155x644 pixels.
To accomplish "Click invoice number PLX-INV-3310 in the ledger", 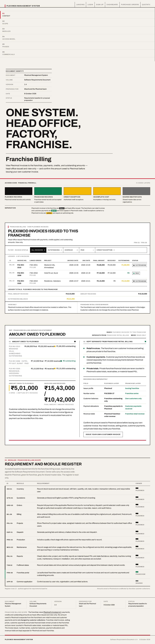I will pyautogui.click(x=21, y=266).
